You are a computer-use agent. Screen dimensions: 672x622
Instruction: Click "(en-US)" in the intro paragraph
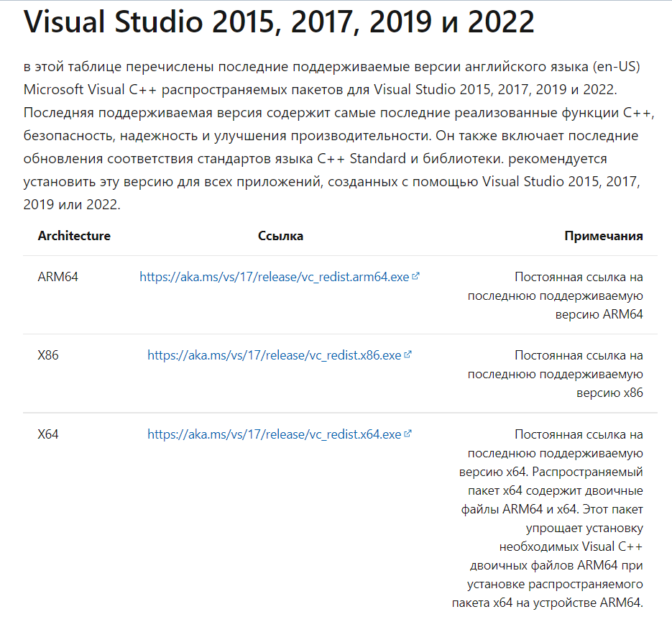click(x=616, y=67)
